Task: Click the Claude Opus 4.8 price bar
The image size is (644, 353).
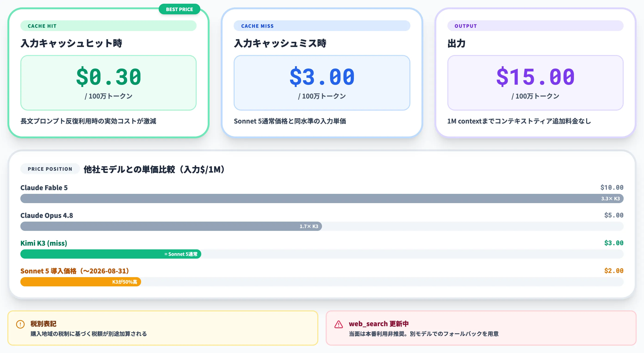Action: pos(171,226)
